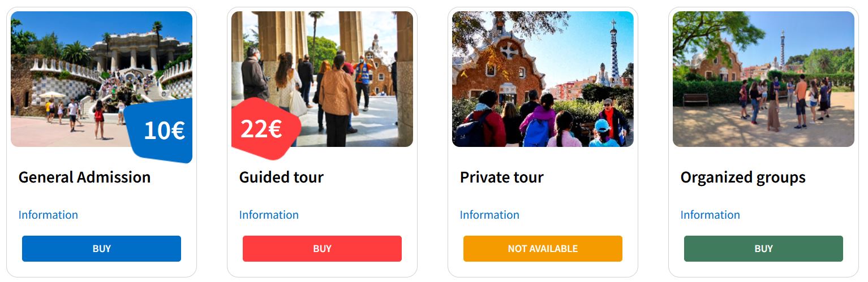Image resolution: width=868 pixels, height=282 pixels.
Task: Click the orange NOT AVAILABLE button
Action: click(x=543, y=249)
